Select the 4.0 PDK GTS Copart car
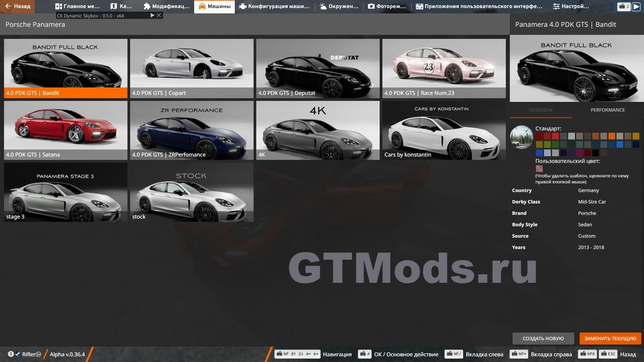Image resolution: width=644 pixels, height=362 pixels. click(x=192, y=68)
